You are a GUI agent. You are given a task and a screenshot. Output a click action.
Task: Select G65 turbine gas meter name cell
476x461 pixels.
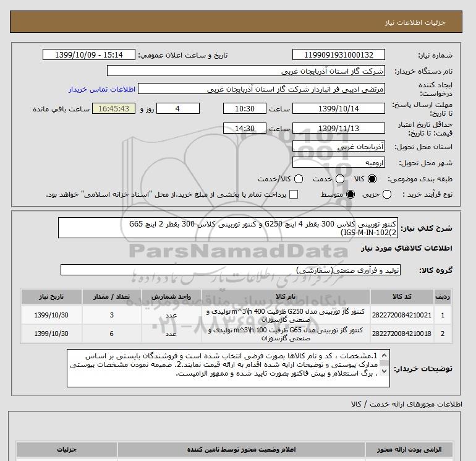tap(286, 334)
